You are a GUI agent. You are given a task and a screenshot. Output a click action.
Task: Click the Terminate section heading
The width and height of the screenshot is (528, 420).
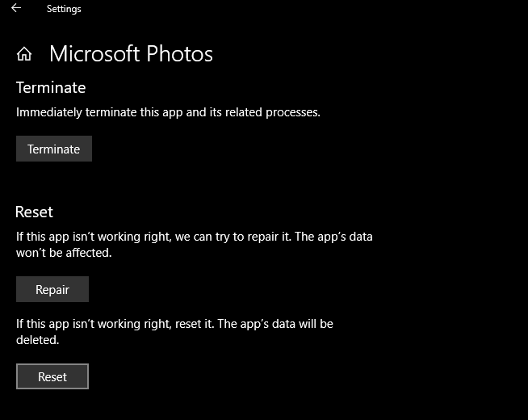pyautogui.click(x=51, y=87)
